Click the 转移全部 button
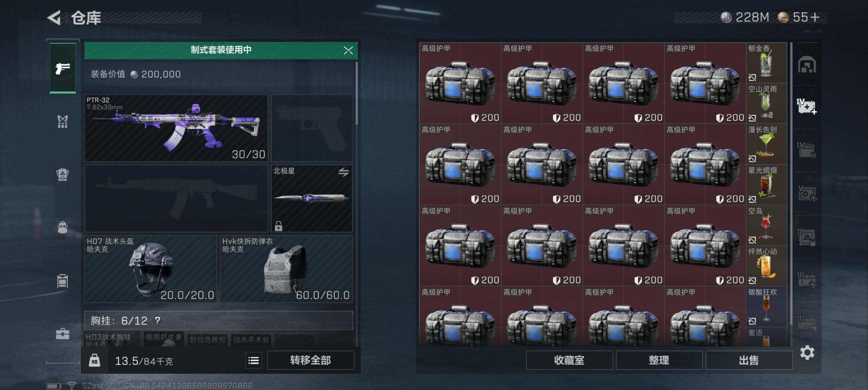 point(310,360)
